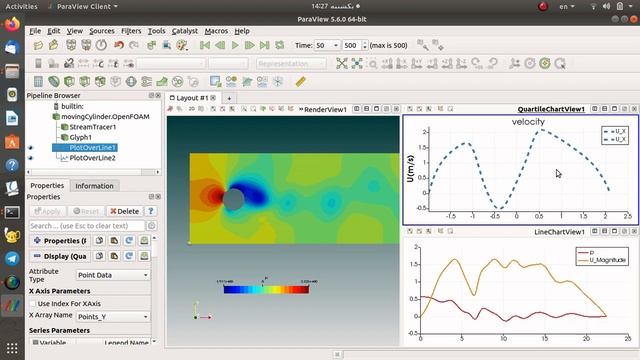Maximize the QuartileChartView1 pane
This screenshot has width=640, height=360.
pos(615,109)
